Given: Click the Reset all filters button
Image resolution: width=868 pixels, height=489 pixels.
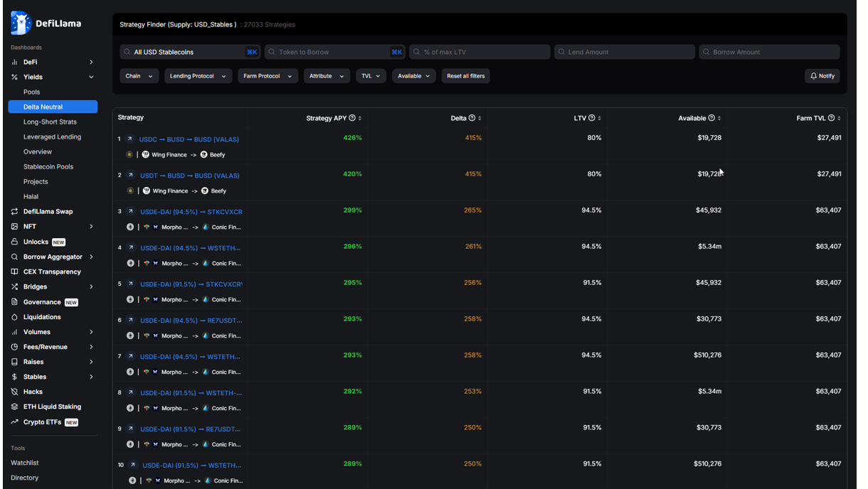Looking at the screenshot, I should 465,75.
